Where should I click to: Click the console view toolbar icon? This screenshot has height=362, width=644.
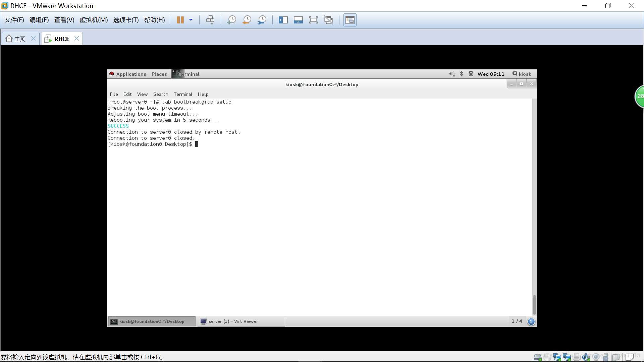[x=350, y=20]
